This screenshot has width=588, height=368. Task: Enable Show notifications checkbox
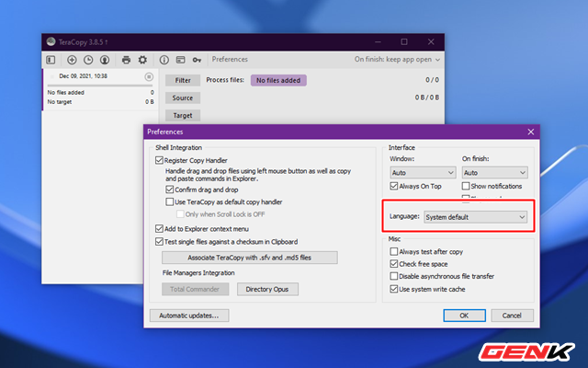click(x=466, y=186)
